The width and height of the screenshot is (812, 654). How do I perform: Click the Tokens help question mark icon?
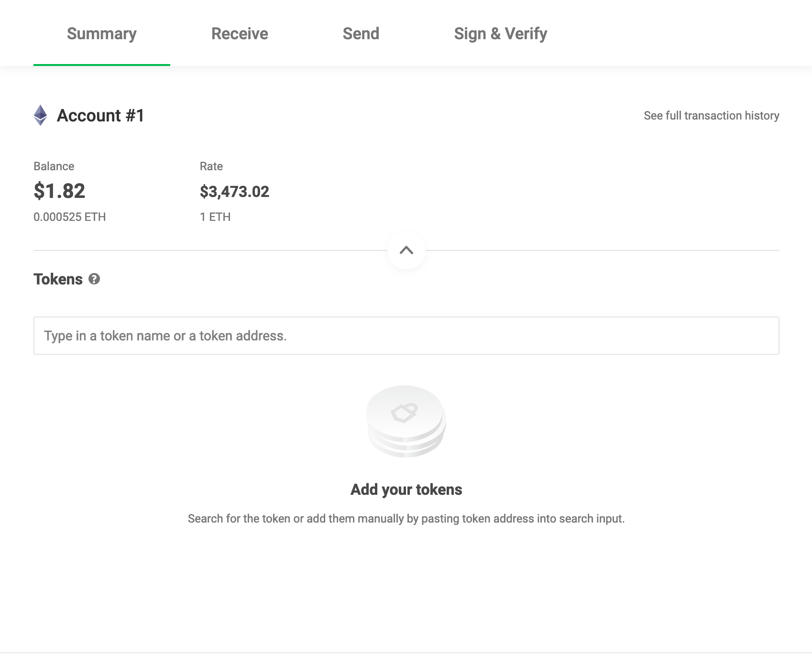(94, 279)
